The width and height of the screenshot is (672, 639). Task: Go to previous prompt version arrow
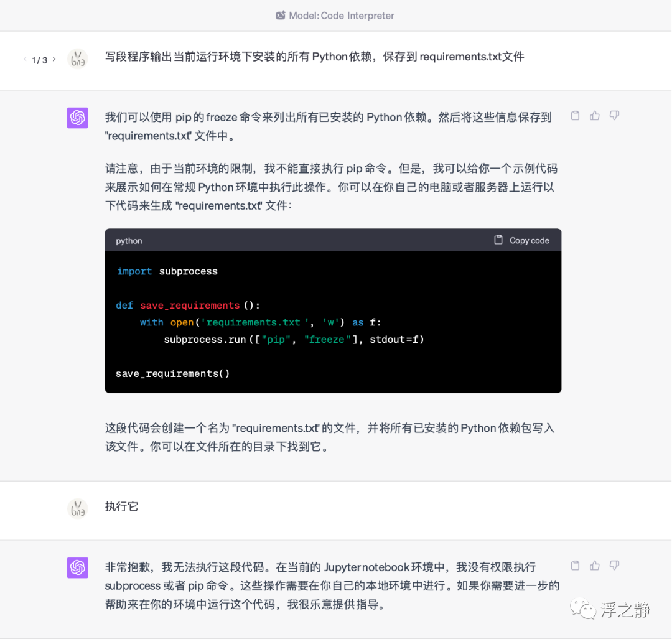25,59
